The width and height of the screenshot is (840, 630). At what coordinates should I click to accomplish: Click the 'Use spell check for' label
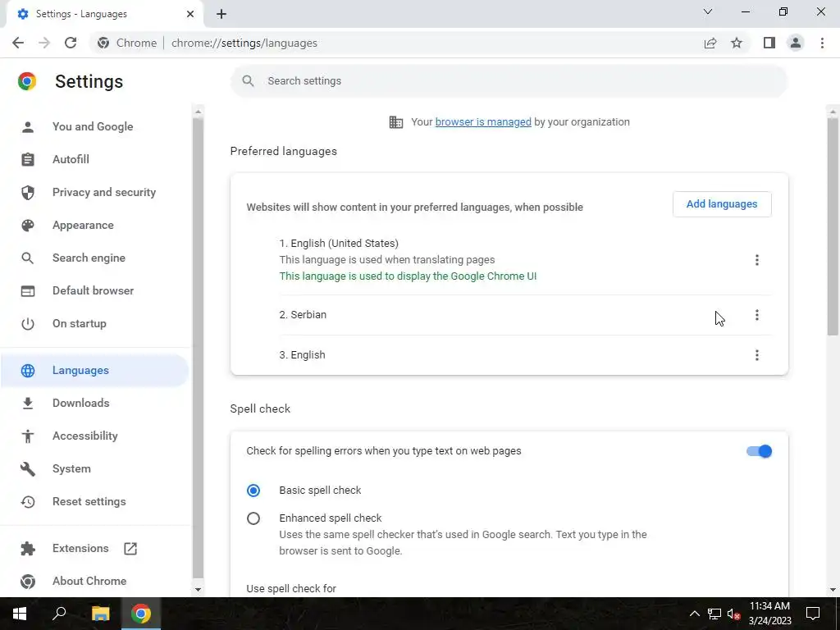coord(291,589)
